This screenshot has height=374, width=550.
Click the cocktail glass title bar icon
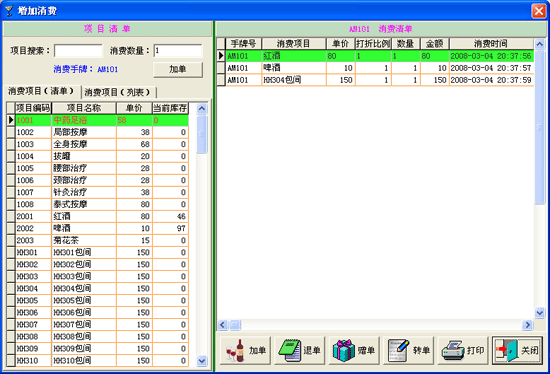pos(9,11)
